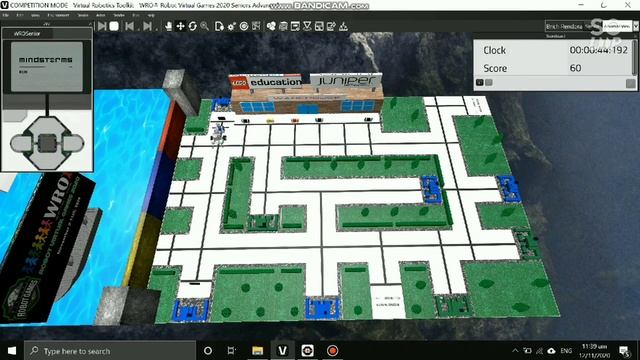Open the File menu

click(6, 15)
